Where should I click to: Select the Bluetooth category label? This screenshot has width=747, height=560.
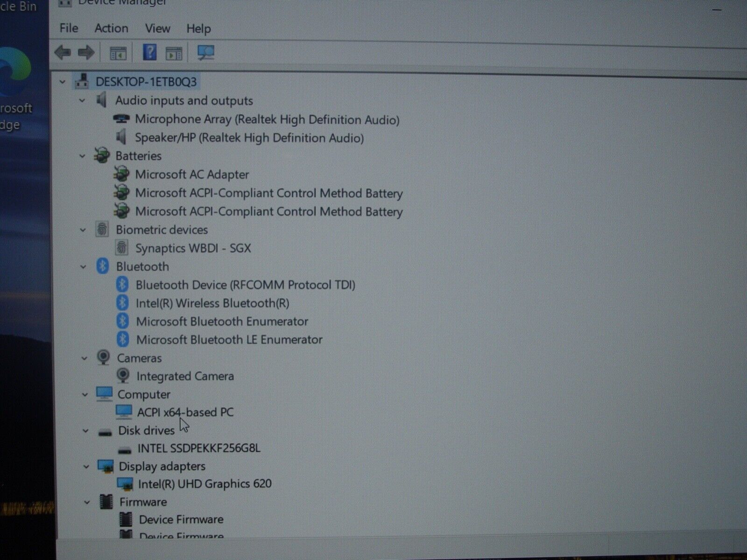coord(142,266)
